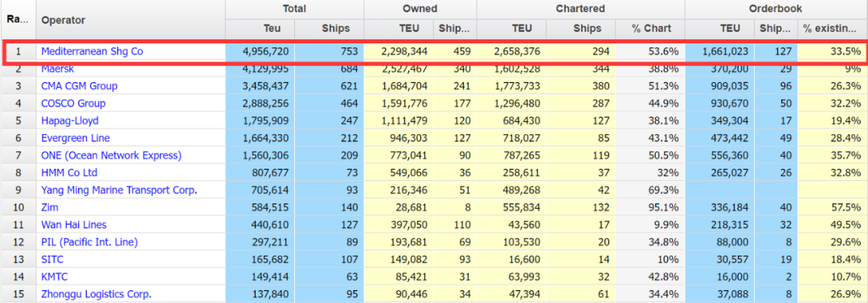The height and width of the screenshot is (303, 868).
Task: Open the Hapag-Lloyd operator link
Action: [70, 121]
